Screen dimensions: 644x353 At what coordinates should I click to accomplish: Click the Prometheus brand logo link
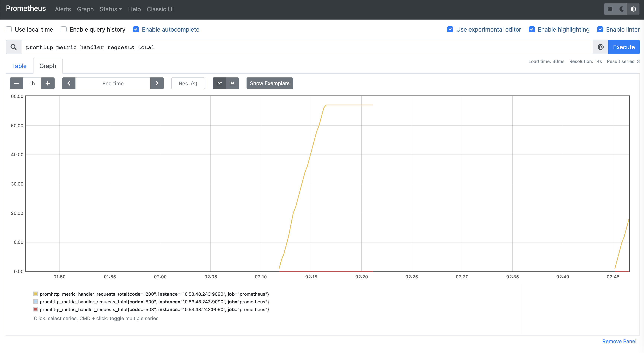(26, 8)
